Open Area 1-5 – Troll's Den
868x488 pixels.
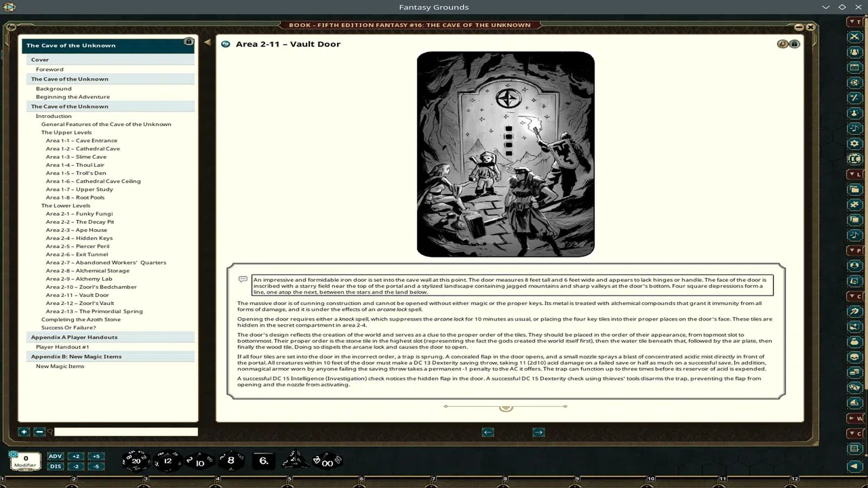coord(76,173)
